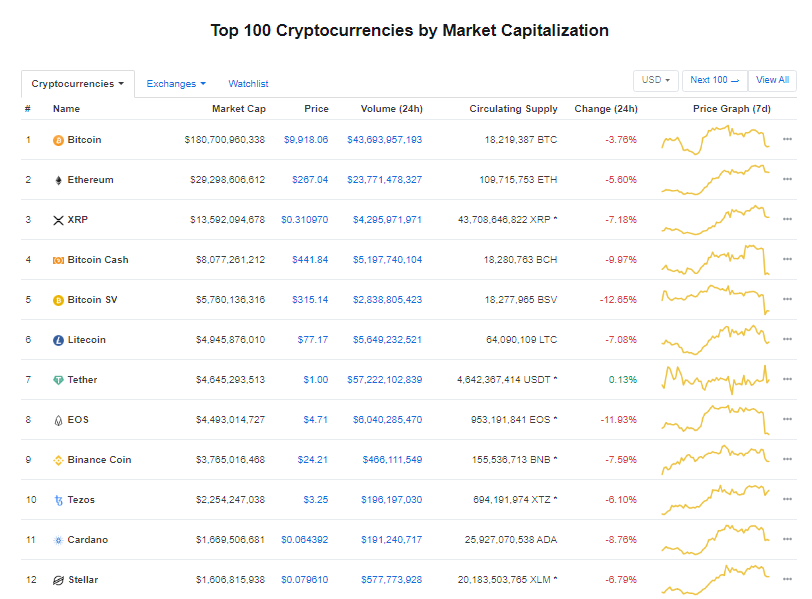Click the Bitcoin SV logo icon
812x599 pixels.
(59, 300)
